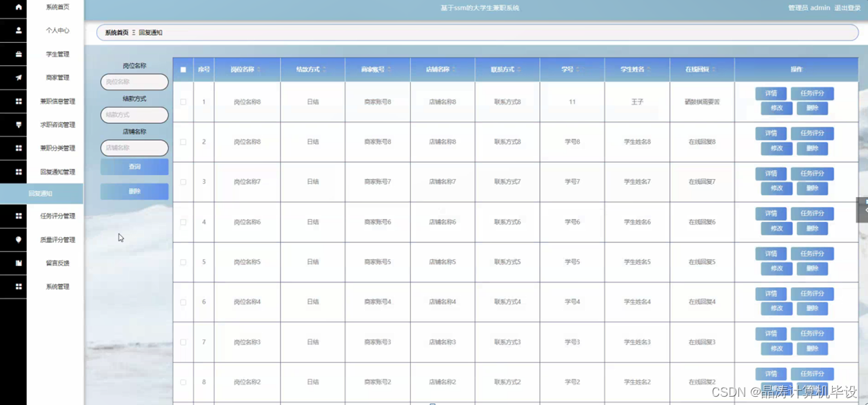Viewport: 868px width, 405px height.
Task: Click cell 在线回复4 in row 6
Action: click(702, 302)
